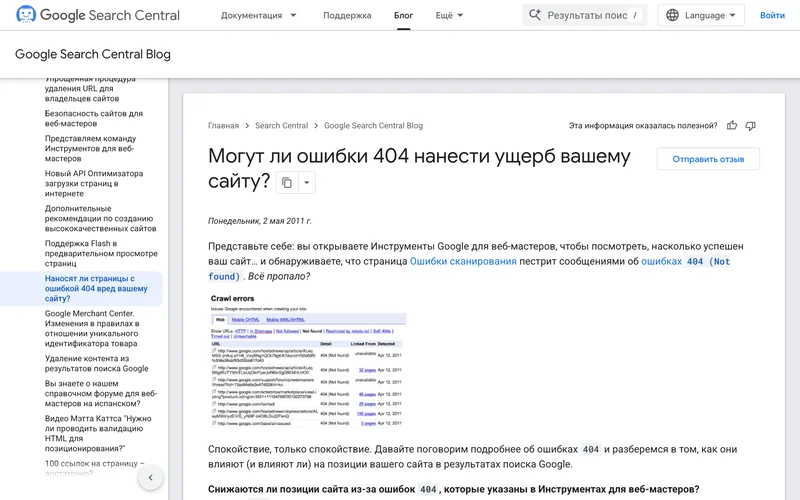This screenshot has width=800, height=500.
Task: Open the Поддержка menu item
Action: click(x=347, y=15)
